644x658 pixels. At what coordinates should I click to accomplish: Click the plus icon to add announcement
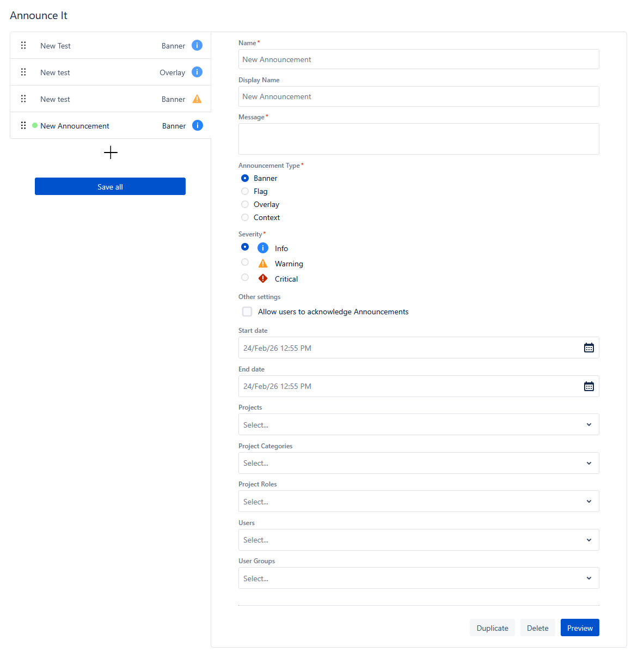point(111,153)
